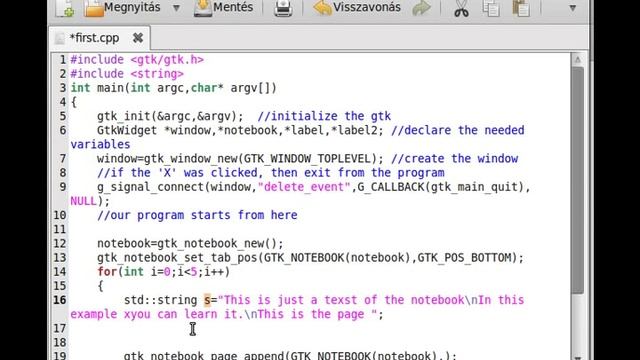Click the string "delete_event" in line 9

click(304, 187)
